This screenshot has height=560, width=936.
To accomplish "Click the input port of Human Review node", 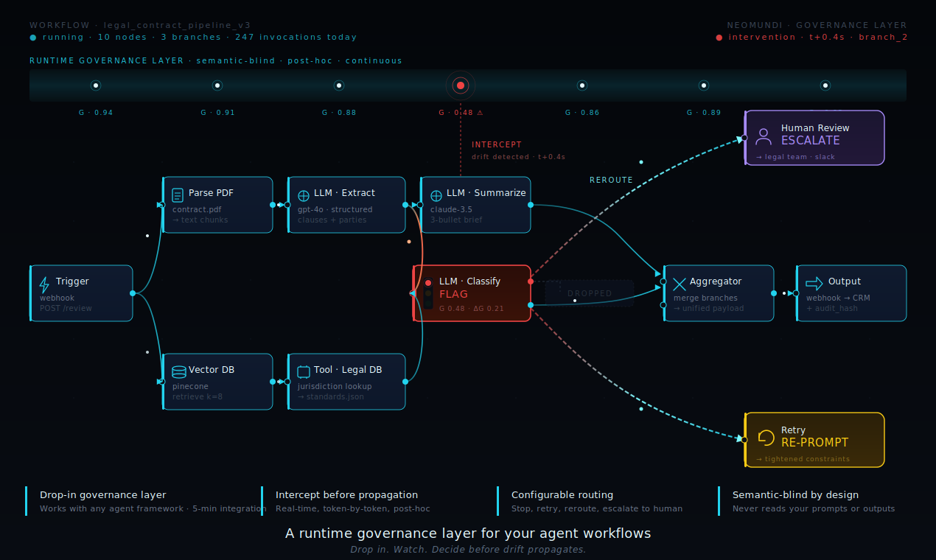I will coord(744,138).
